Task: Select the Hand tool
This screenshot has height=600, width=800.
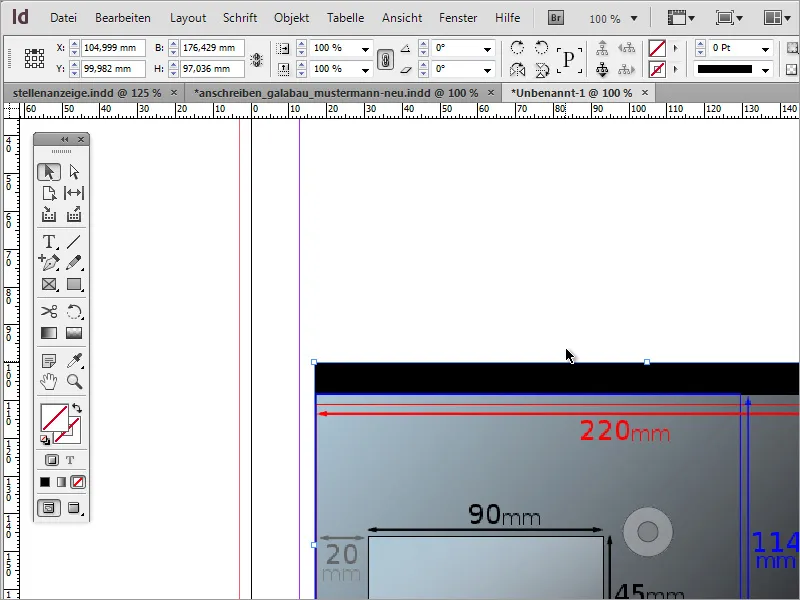Action: pyautogui.click(x=49, y=382)
